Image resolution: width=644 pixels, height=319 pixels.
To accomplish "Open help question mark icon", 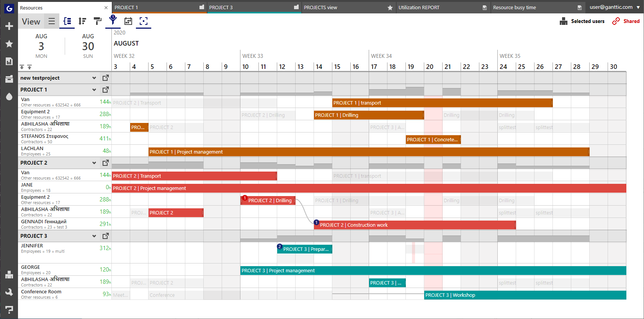I will (x=9, y=309).
